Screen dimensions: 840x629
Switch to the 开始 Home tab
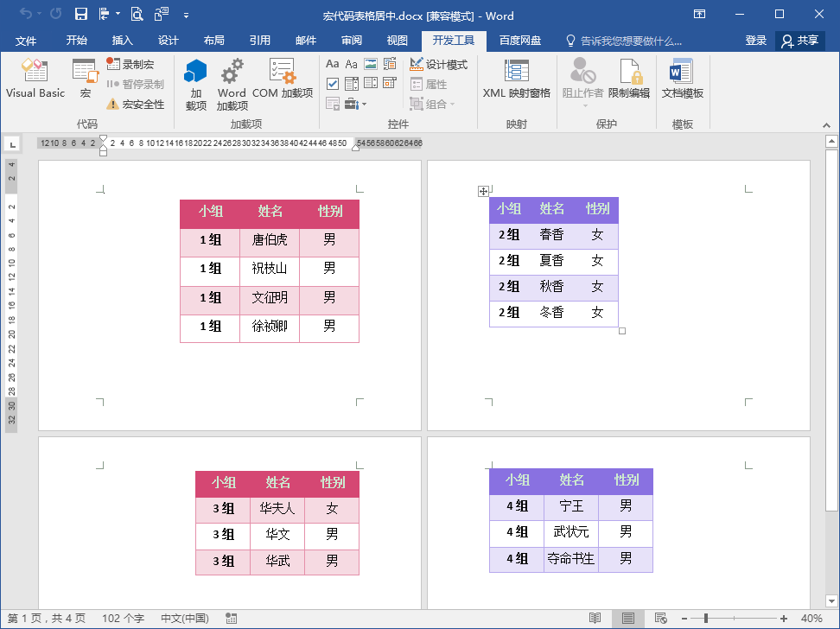[77, 41]
